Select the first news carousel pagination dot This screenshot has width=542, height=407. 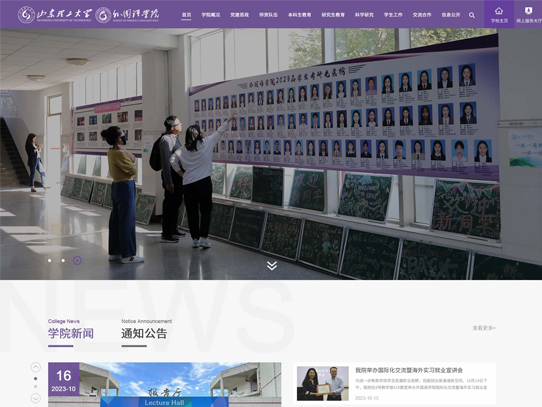(x=36, y=379)
